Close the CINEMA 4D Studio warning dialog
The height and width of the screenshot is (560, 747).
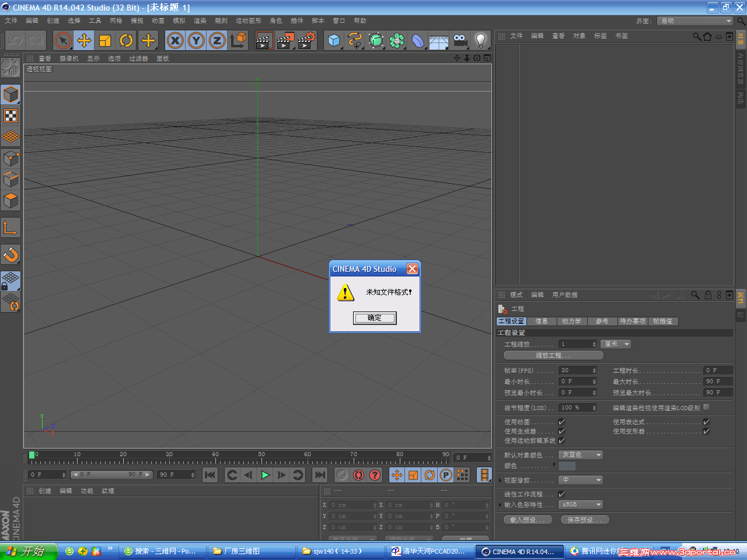pos(412,269)
